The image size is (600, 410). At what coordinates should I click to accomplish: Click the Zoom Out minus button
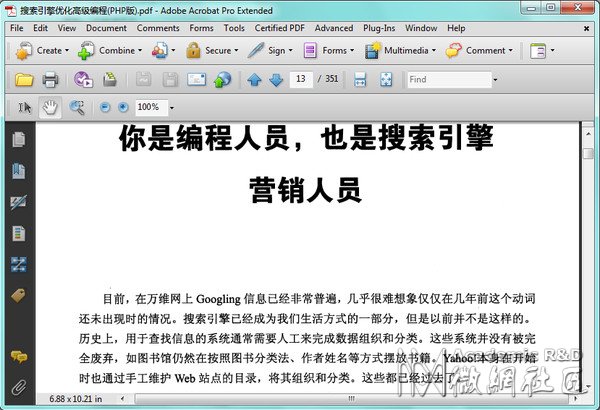105,108
